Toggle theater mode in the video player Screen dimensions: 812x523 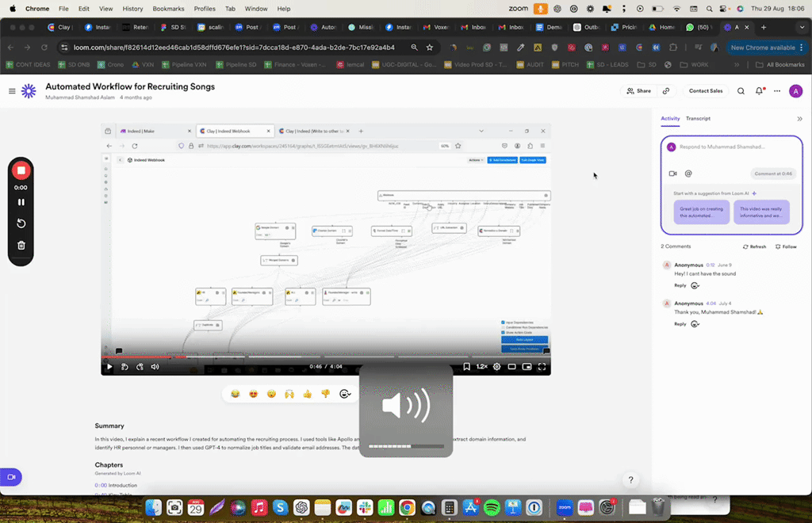[x=511, y=367]
